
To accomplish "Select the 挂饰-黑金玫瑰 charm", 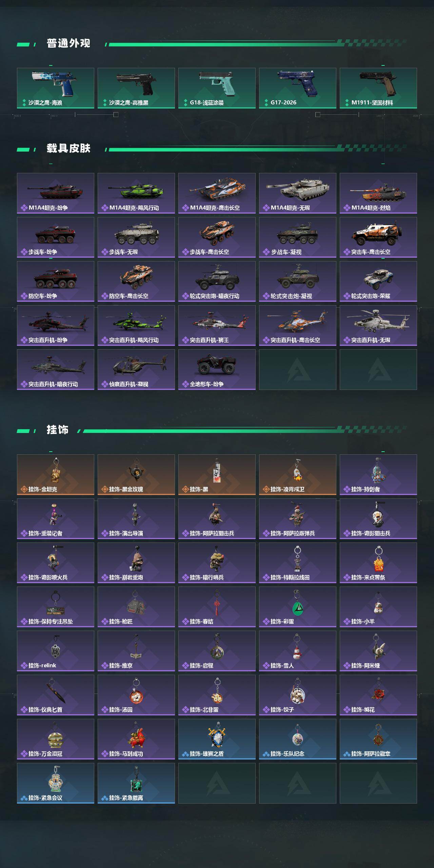I will (136, 475).
